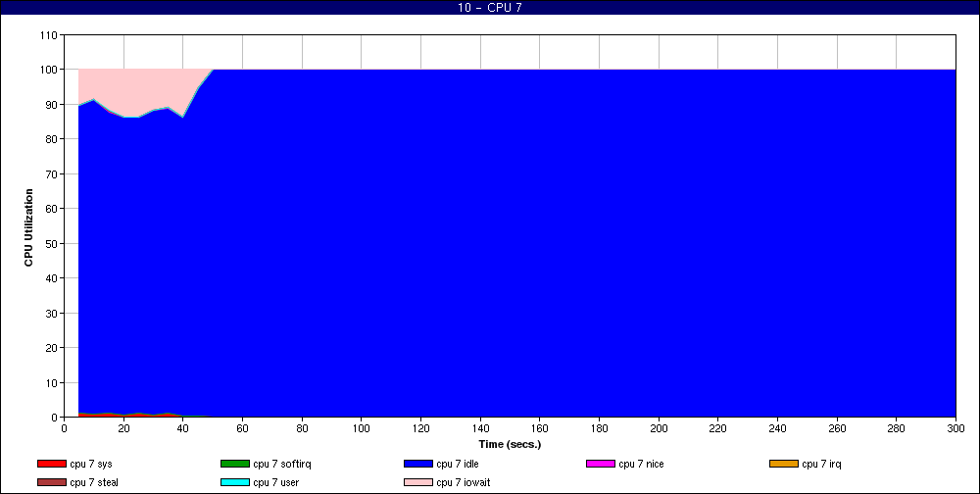Click the pink iowait area in the chart
The image size is (980, 494).
144,91
